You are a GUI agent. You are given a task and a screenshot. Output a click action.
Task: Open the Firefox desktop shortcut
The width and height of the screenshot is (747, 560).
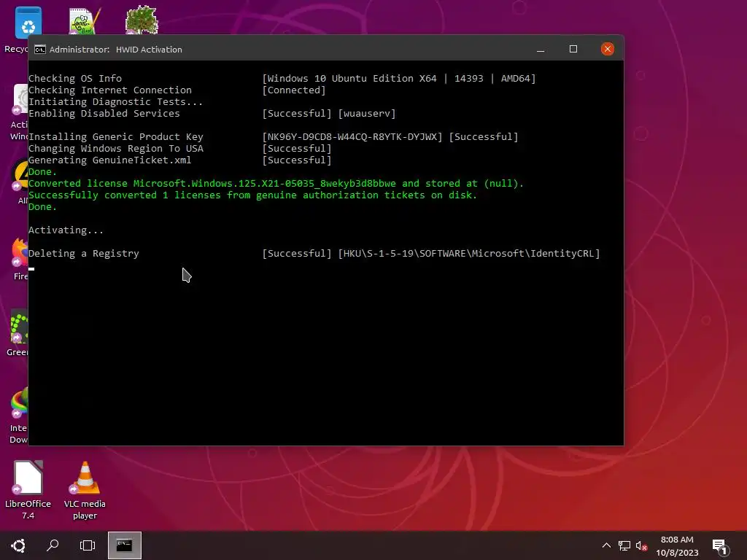pos(20,253)
